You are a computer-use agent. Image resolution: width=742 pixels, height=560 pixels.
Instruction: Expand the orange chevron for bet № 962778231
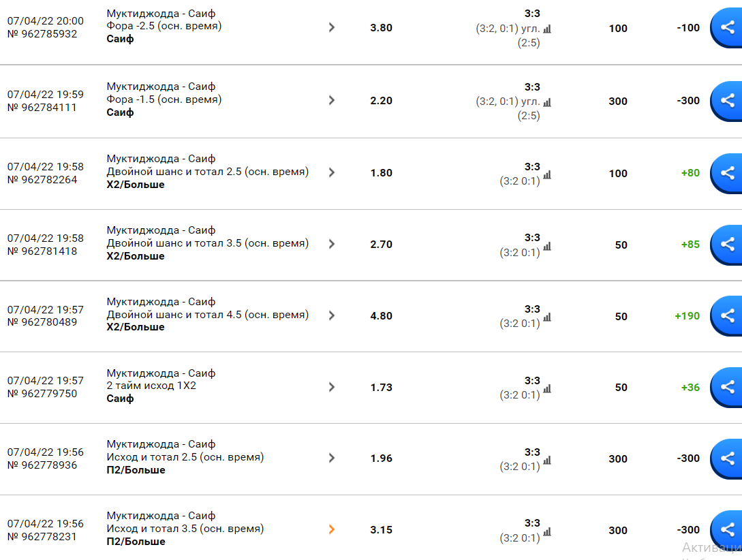(x=332, y=529)
